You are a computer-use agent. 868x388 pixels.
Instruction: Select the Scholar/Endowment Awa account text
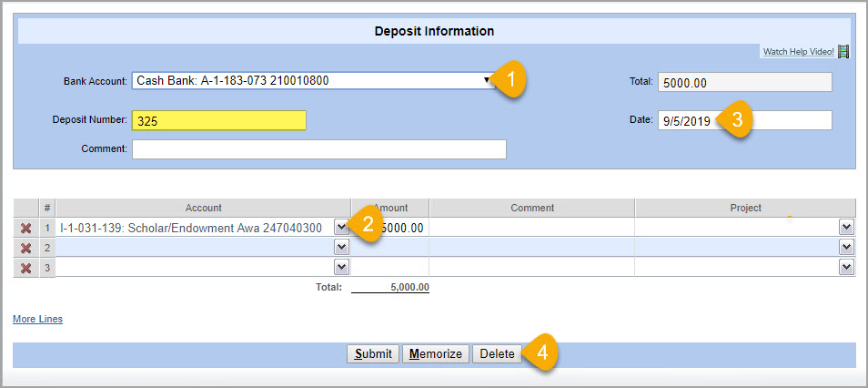point(191,228)
